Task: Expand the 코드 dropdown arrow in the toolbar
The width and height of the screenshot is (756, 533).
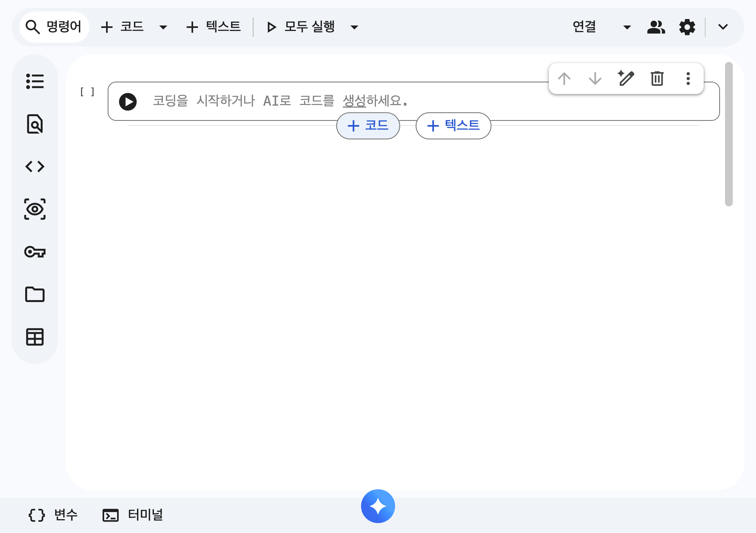Action: click(x=163, y=27)
